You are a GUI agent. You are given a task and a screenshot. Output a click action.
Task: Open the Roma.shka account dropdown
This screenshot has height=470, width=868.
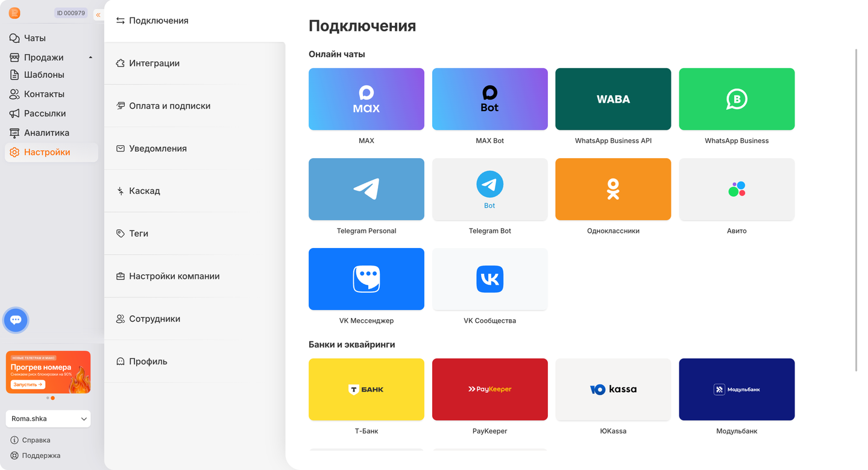coord(48,419)
